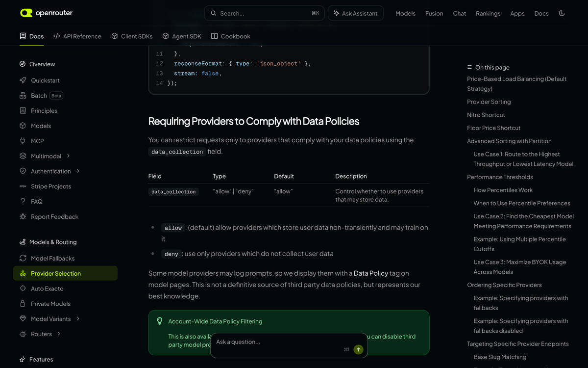The image size is (588, 368).
Task: Click the Multimodal layers icon
Action: [23, 156]
